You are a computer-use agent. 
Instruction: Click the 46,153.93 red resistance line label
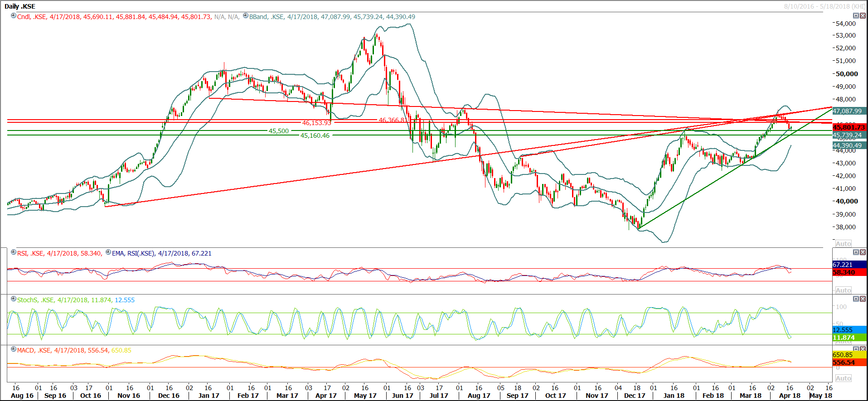click(x=317, y=123)
